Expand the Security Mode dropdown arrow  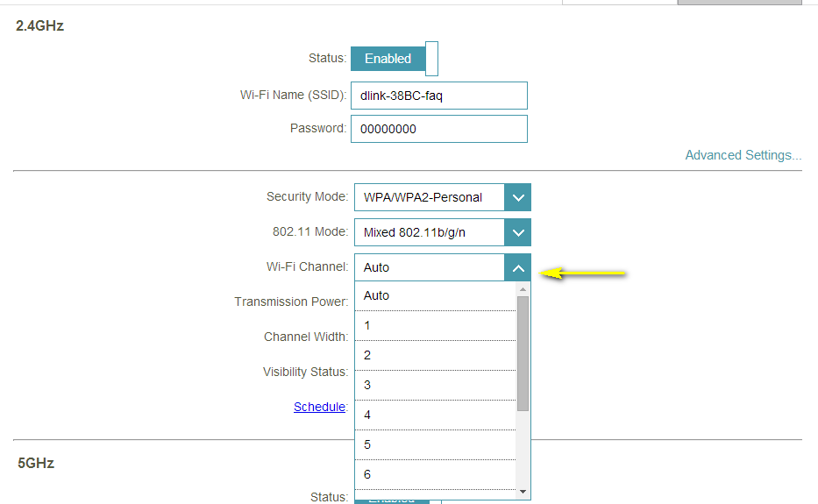(518, 197)
